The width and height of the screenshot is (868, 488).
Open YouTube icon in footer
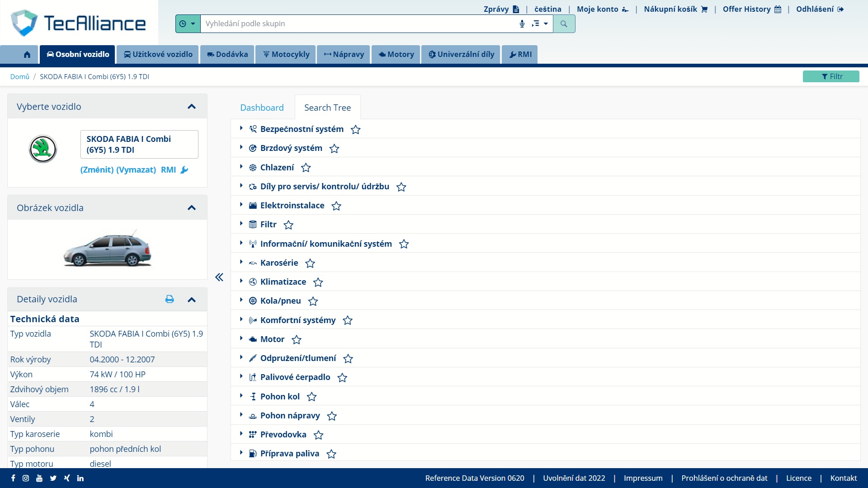coord(39,478)
